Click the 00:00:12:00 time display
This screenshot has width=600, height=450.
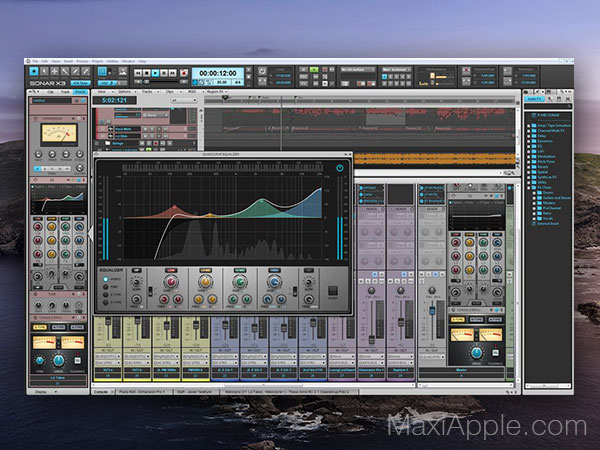coord(218,73)
